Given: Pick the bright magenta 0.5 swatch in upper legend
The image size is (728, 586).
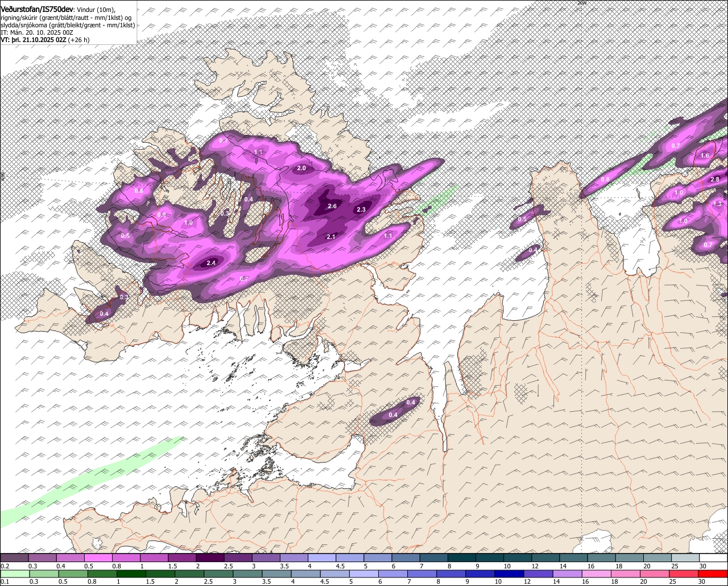Looking at the screenshot, I should pos(98,558).
